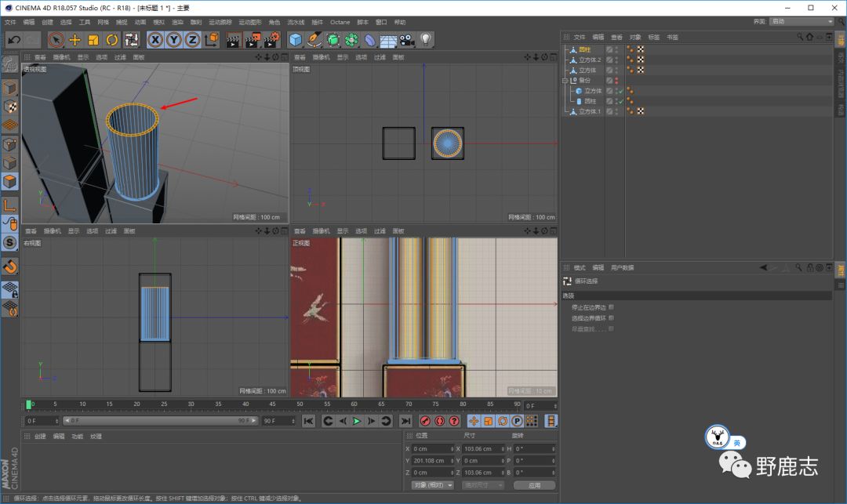Open the 界面 layout dropdown
The height and width of the screenshot is (504, 847).
[x=801, y=21]
